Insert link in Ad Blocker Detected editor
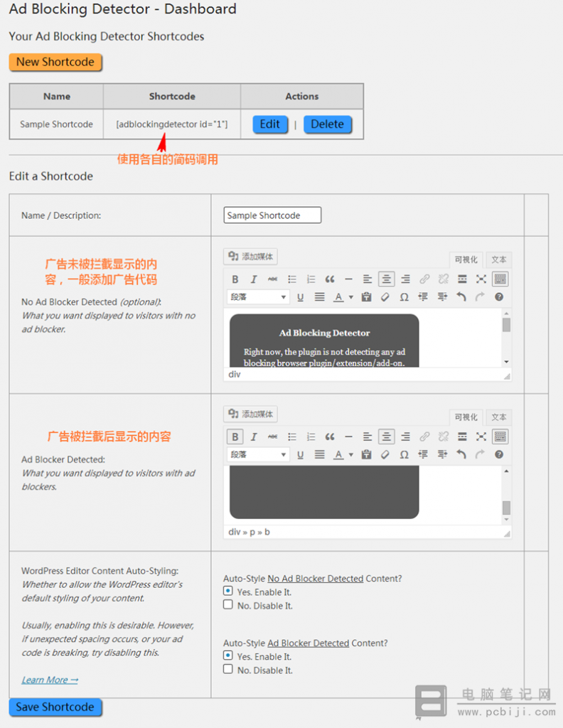Screen dimensions: 563x728 [424, 437]
